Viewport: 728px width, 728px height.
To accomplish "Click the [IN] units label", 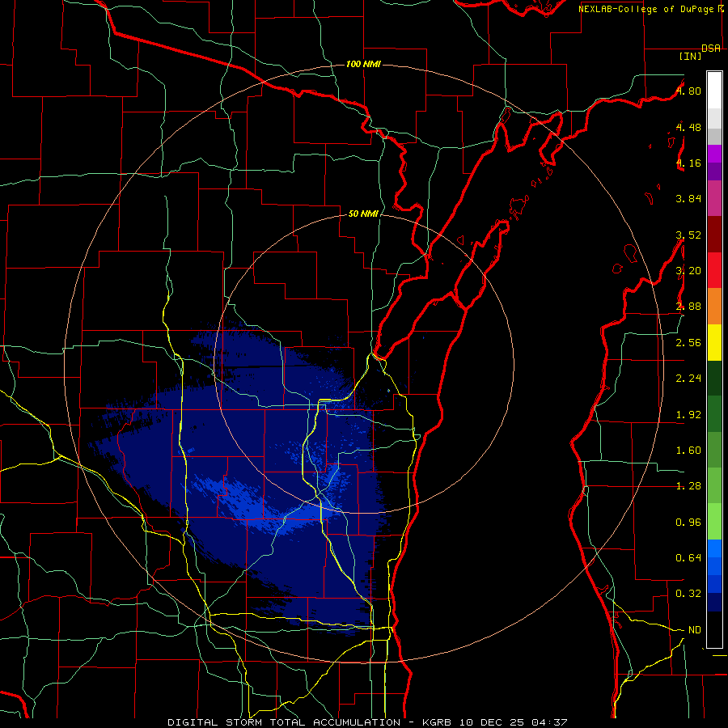I will click(x=691, y=56).
